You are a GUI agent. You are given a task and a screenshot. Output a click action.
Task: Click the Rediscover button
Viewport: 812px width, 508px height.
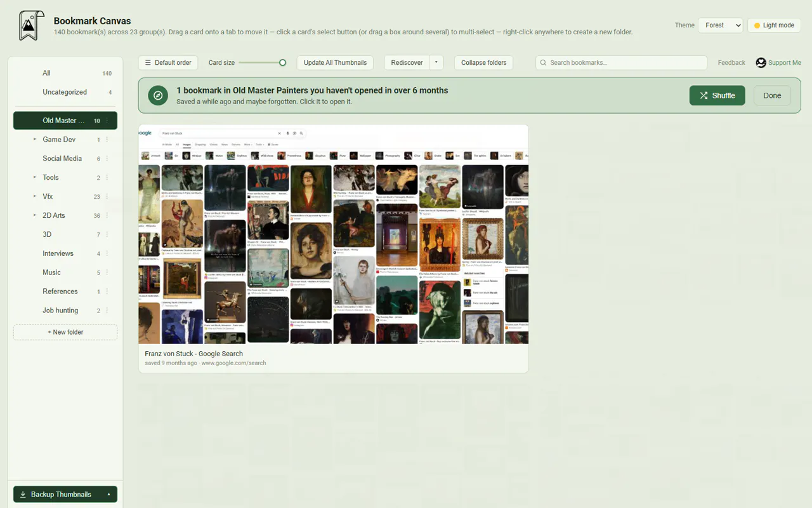(x=407, y=63)
